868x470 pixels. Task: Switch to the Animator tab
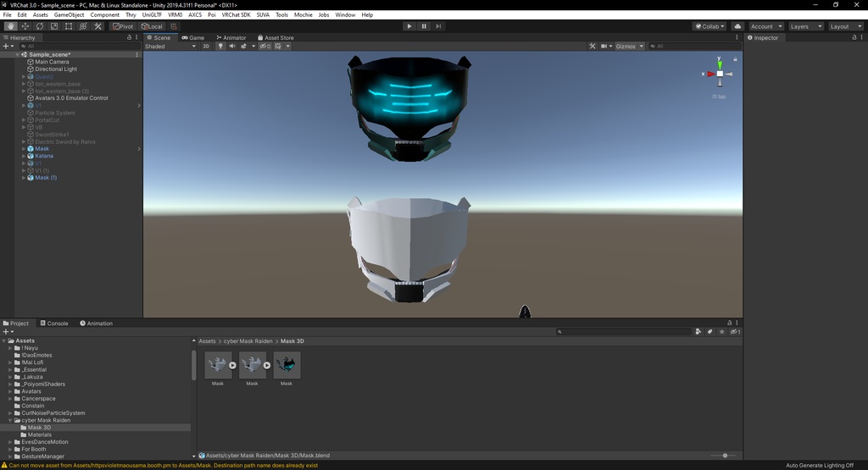(231, 37)
